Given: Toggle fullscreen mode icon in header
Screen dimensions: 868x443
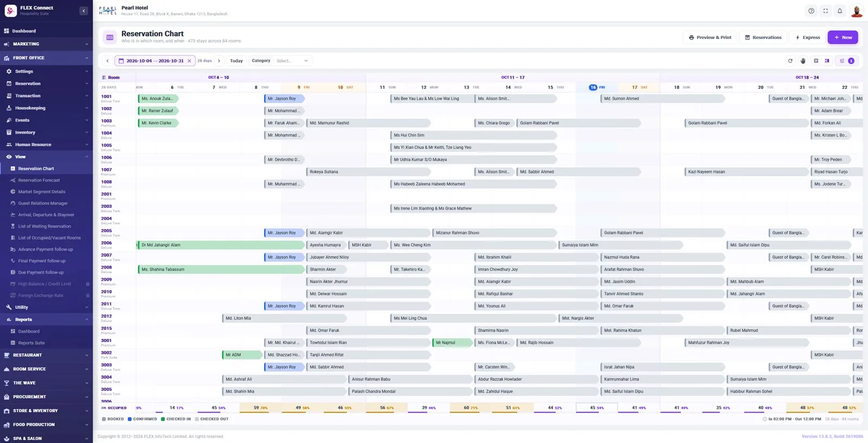Looking at the screenshot, I should pyautogui.click(x=826, y=11).
